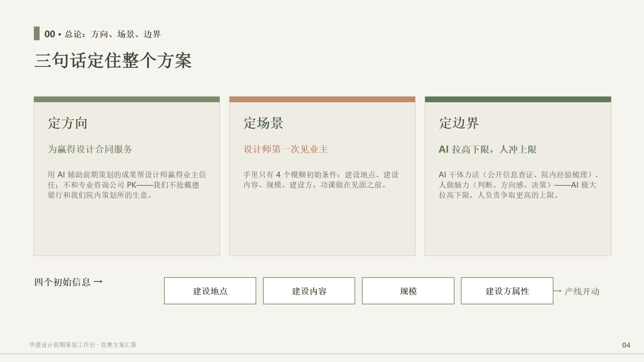Viewport: 644px width, 362px height.
Task: Click the olive color bar above 定方向
Action: point(127,99)
